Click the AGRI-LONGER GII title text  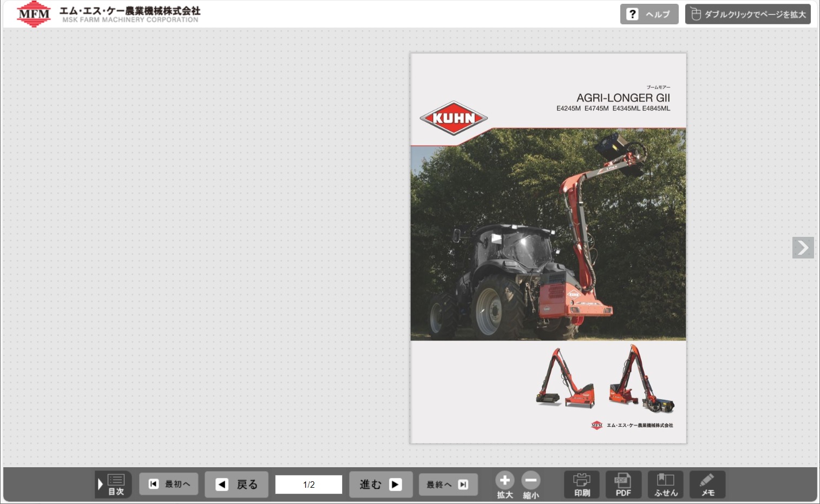tap(623, 98)
